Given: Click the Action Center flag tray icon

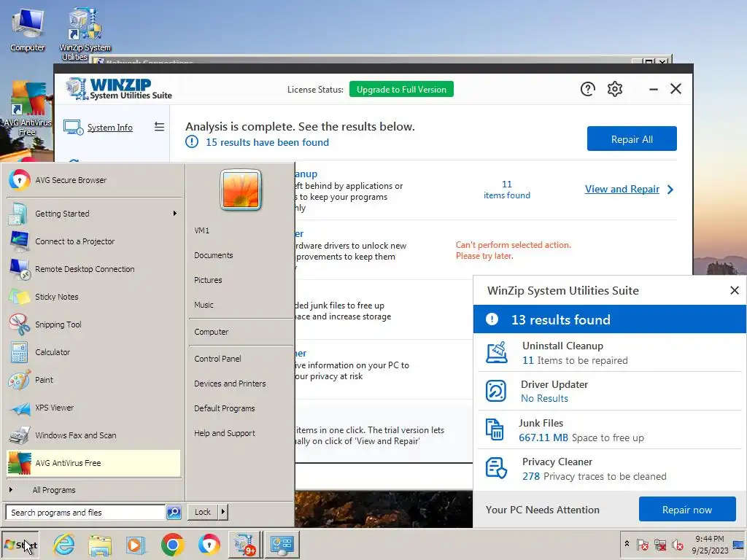Looking at the screenshot, I should (642, 544).
